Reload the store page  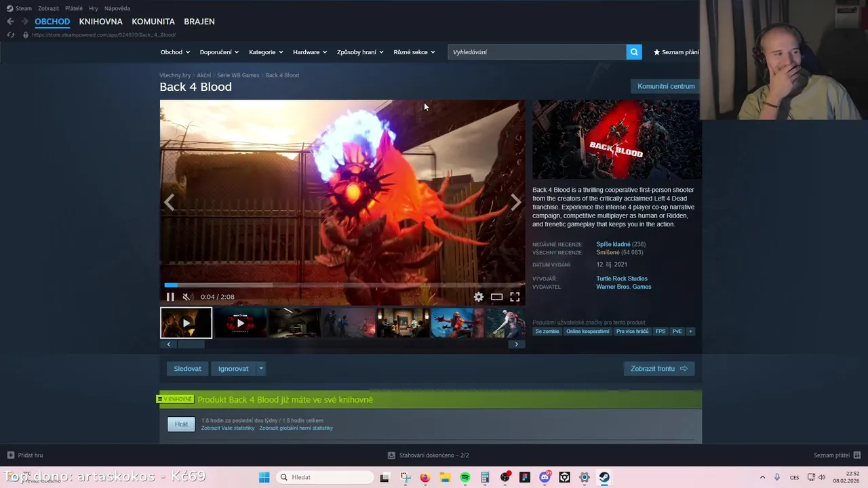(10, 35)
